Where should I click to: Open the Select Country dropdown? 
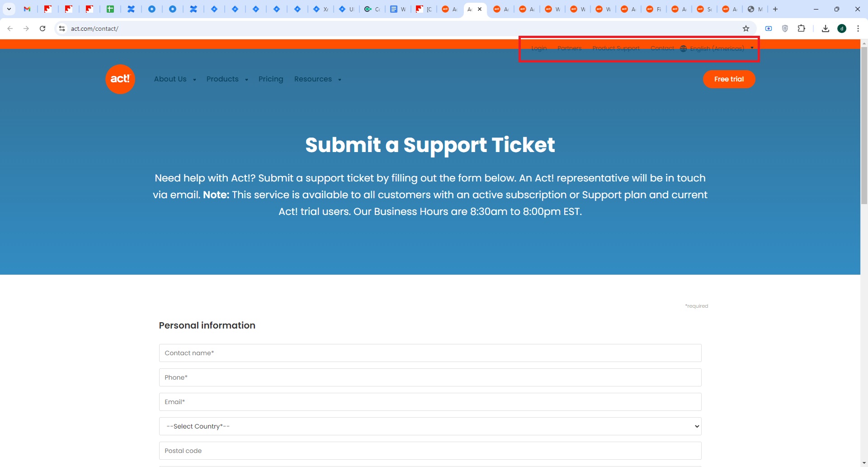pos(430,426)
